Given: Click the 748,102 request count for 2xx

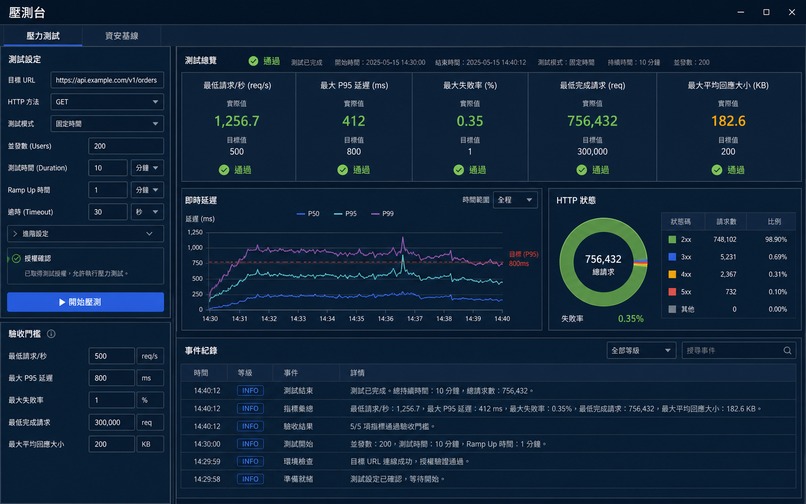Looking at the screenshot, I should 725,240.
